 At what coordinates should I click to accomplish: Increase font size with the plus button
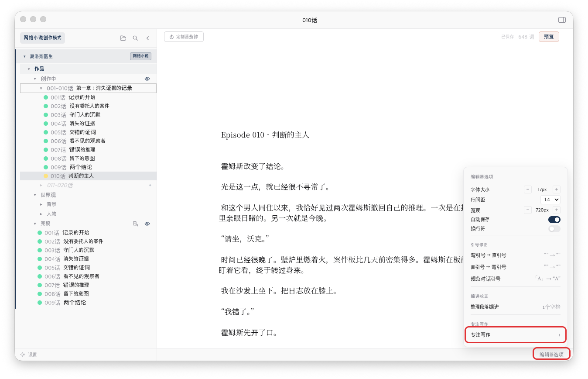pyautogui.click(x=556, y=189)
